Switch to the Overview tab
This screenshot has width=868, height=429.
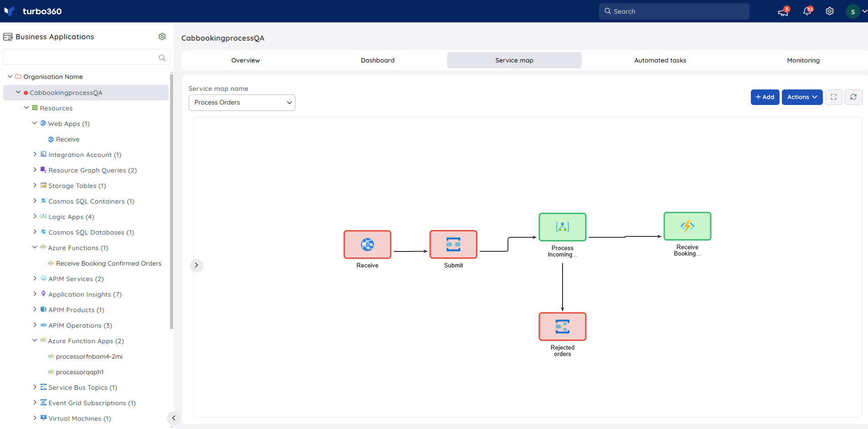pos(246,60)
